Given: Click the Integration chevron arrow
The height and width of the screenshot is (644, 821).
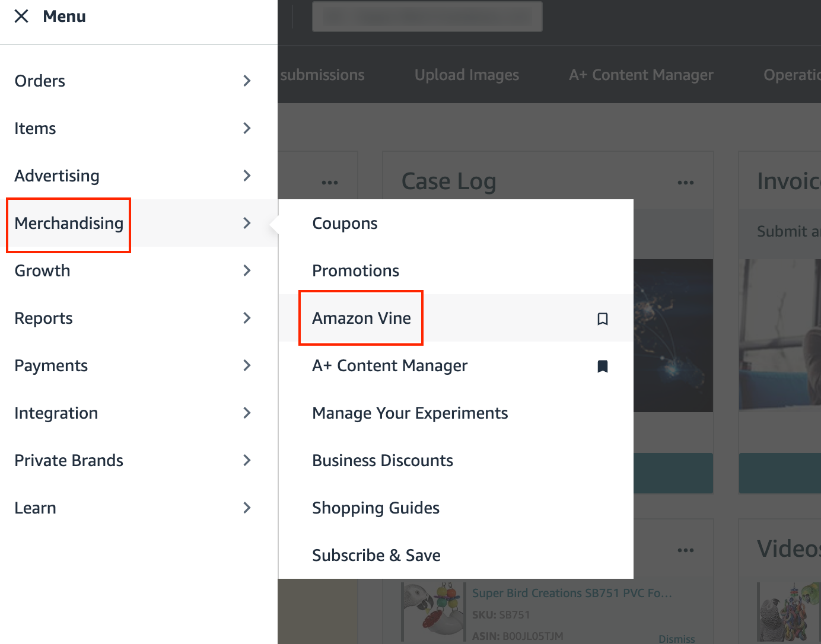Looking at the screenshot, I should pos(247,413).
